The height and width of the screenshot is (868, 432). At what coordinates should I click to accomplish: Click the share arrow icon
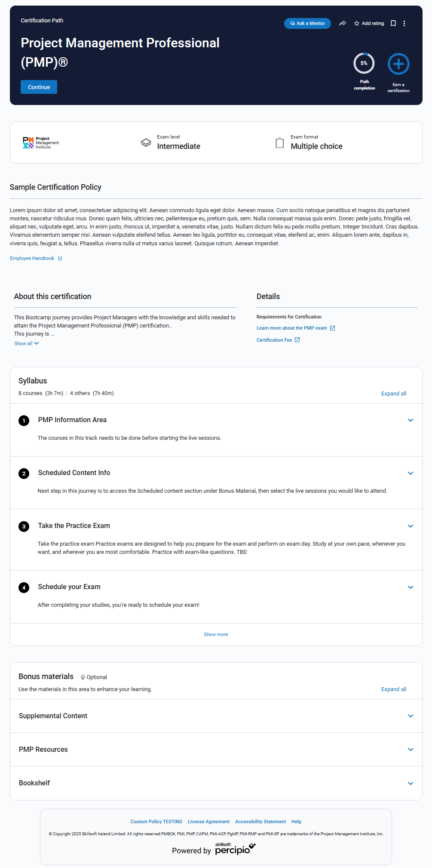pyautogui.click(x=343, y=23)
